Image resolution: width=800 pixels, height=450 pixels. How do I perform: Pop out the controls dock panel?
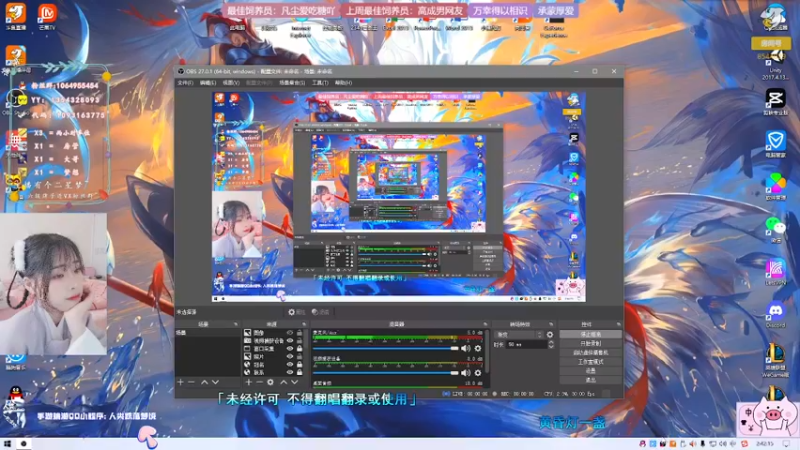[x=618, y=324]
